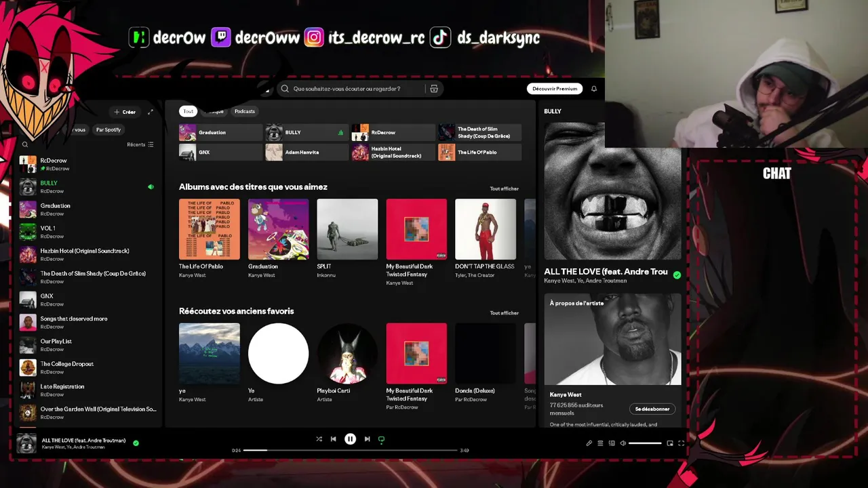
Task: Adjust the volume slider
Action: 645,443
